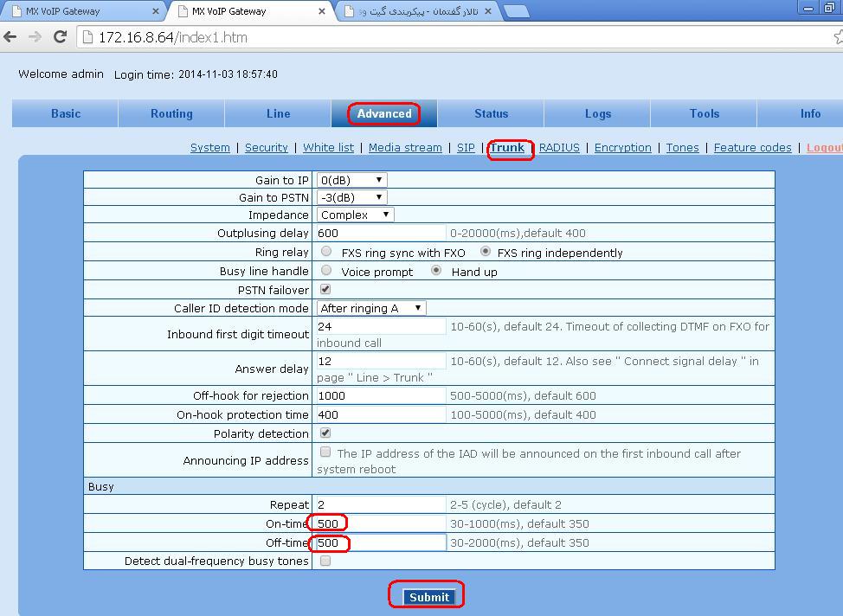
Task: Expand the Impedance dropdown
Action: coord(355,215)
